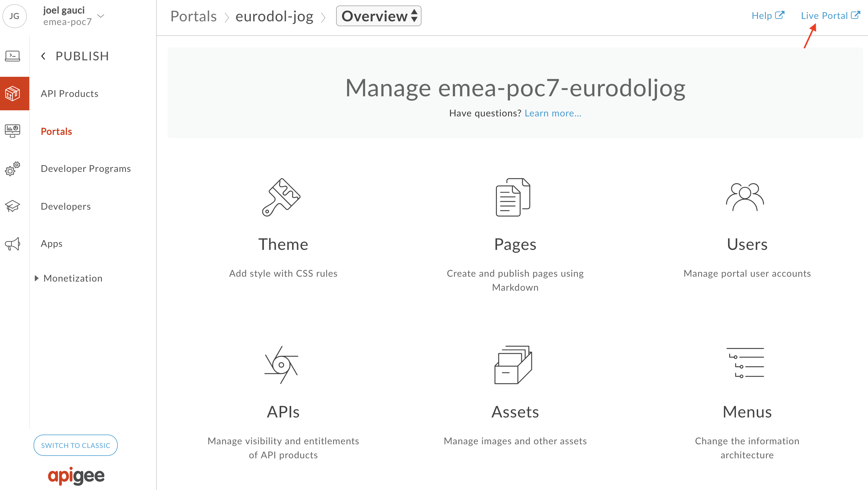868x490 pixels.
Task: Click the Learn more... link
Action: (x=553, y=113)
